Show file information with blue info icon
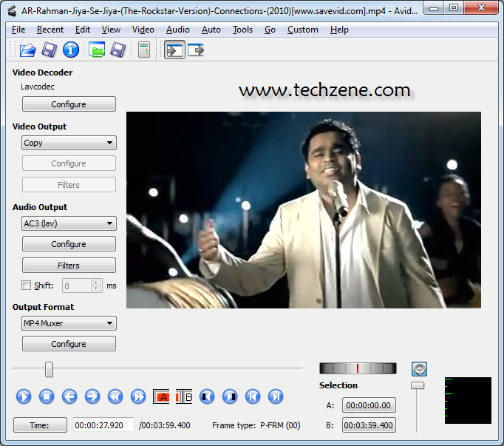Viewport: 504px width, 446px height. coord(71,50)
